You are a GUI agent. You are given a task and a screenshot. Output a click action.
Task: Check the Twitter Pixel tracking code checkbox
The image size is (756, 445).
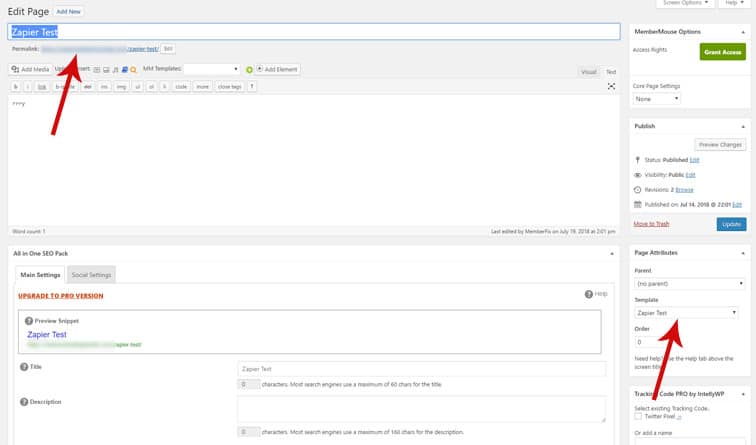(x=638, y=416)
